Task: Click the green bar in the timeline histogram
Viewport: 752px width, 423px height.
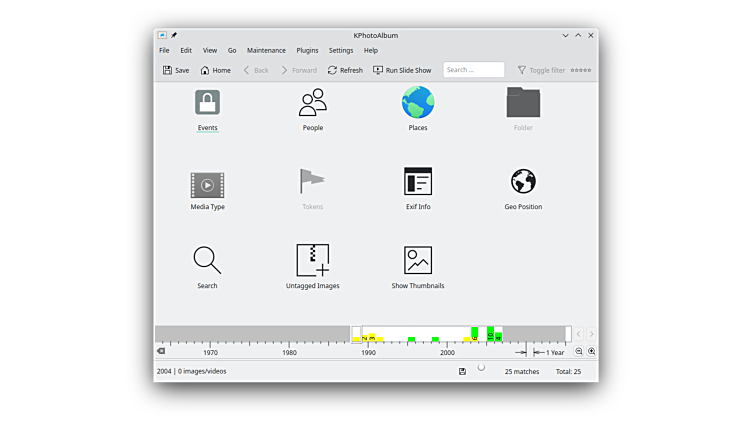Action: click(x=475, y=333)
